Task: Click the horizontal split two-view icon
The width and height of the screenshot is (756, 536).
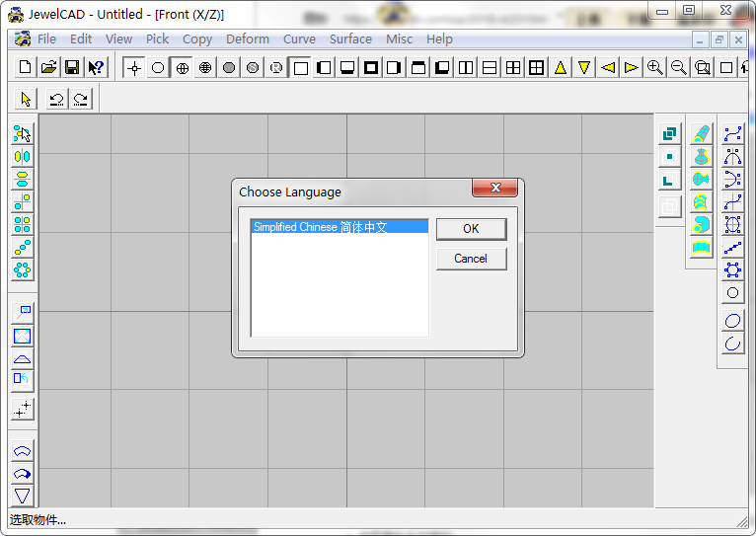Action: coord(490,68)
